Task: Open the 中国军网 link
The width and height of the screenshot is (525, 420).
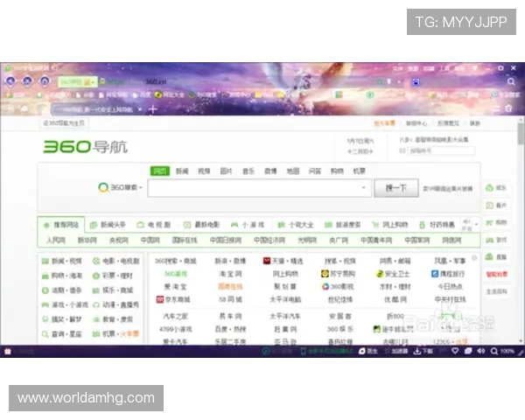Action: [416, 240]
